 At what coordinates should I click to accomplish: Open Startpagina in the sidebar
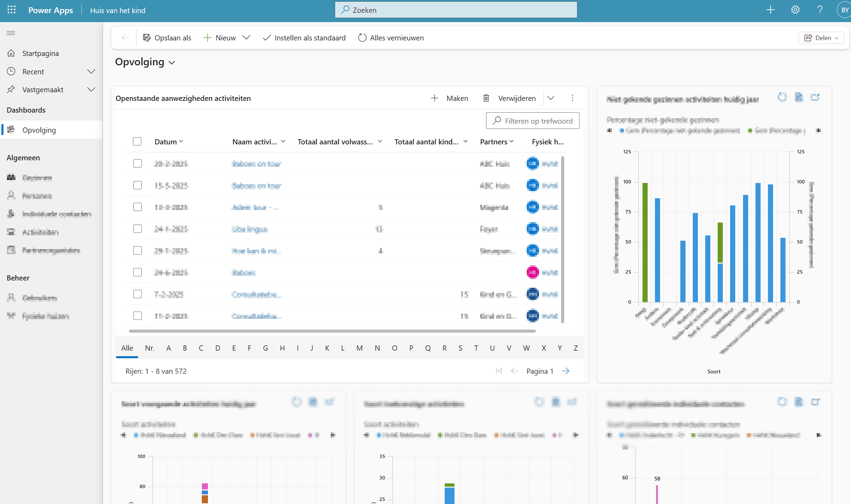(x=40, y=53)
